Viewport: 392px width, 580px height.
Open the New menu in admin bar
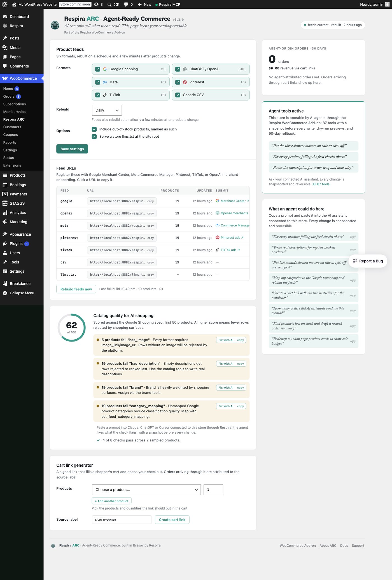(x=144, y=4)
